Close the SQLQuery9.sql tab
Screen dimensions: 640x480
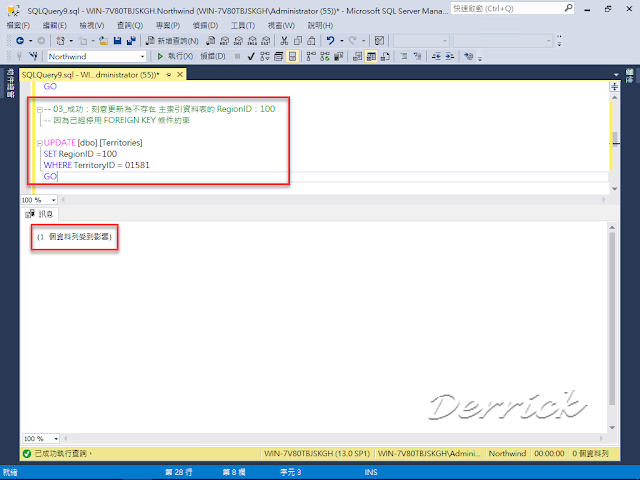tap(180, 75)
